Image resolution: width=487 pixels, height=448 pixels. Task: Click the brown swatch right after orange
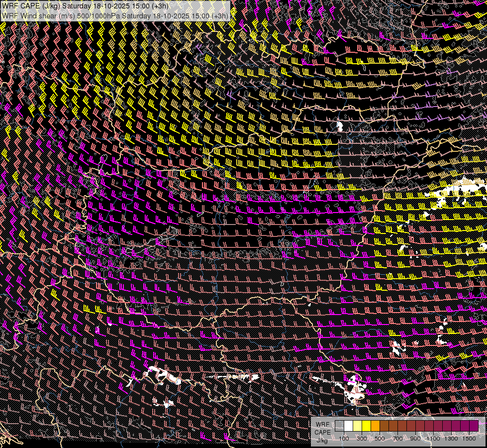[384, 426]
